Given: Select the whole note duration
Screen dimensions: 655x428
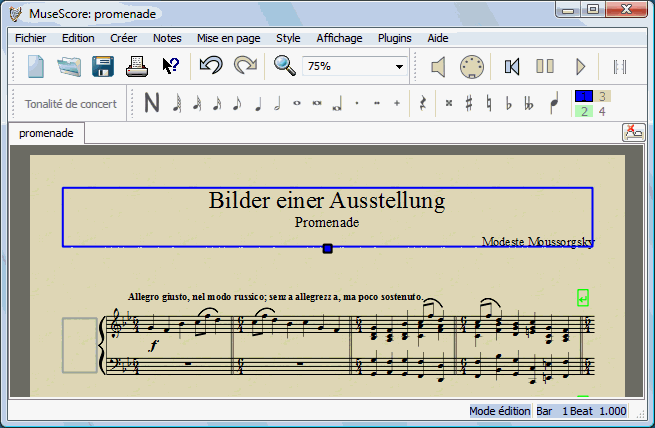Looking at the screenshot, I should tap(297, 103).
